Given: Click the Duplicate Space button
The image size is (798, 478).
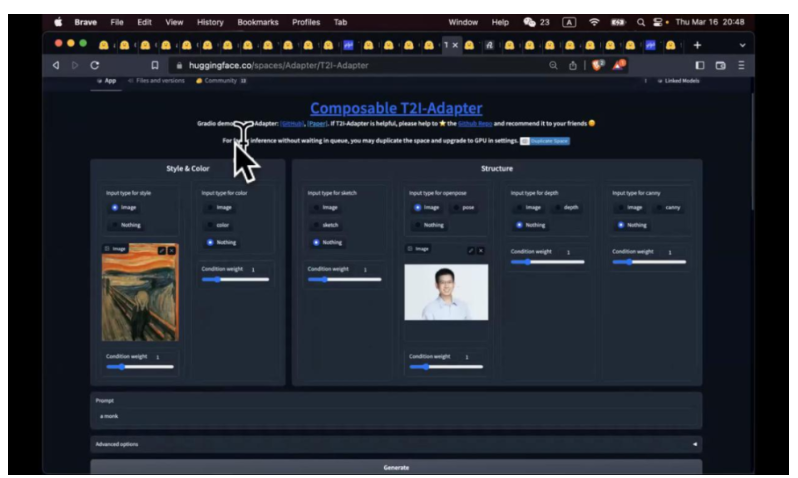Looking at the screenshot, I should [545, 141].
